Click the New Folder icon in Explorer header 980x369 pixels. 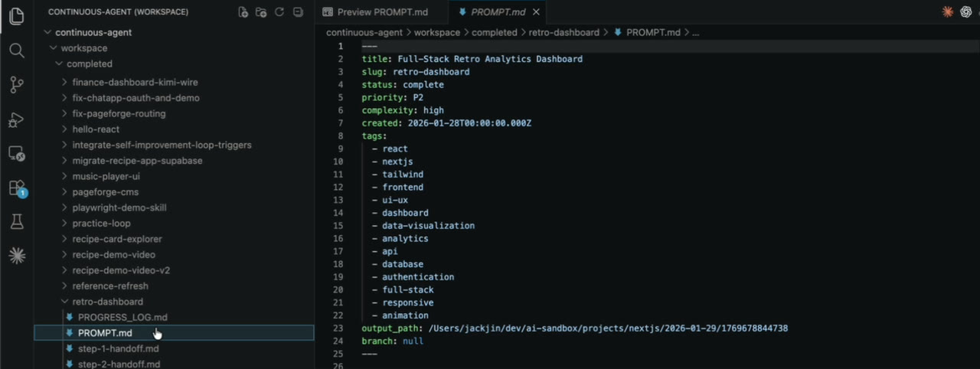pyautogui.click(x=261, y=12)
